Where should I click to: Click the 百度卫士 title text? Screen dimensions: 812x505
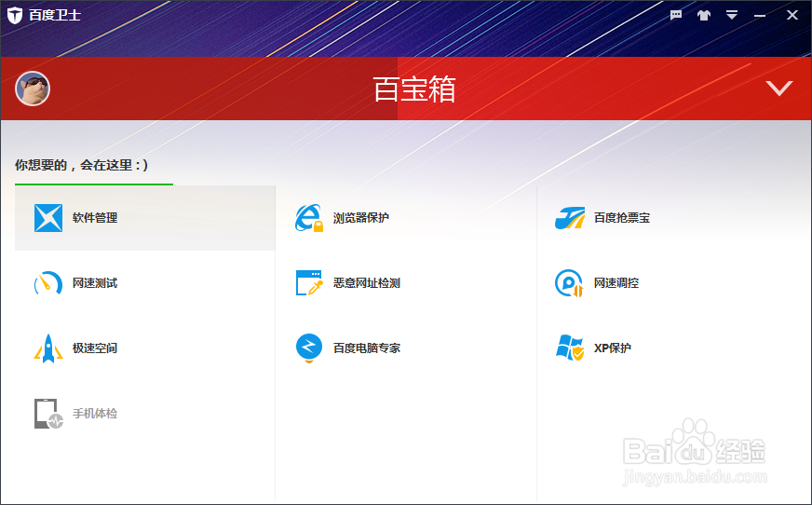point(55,15)
